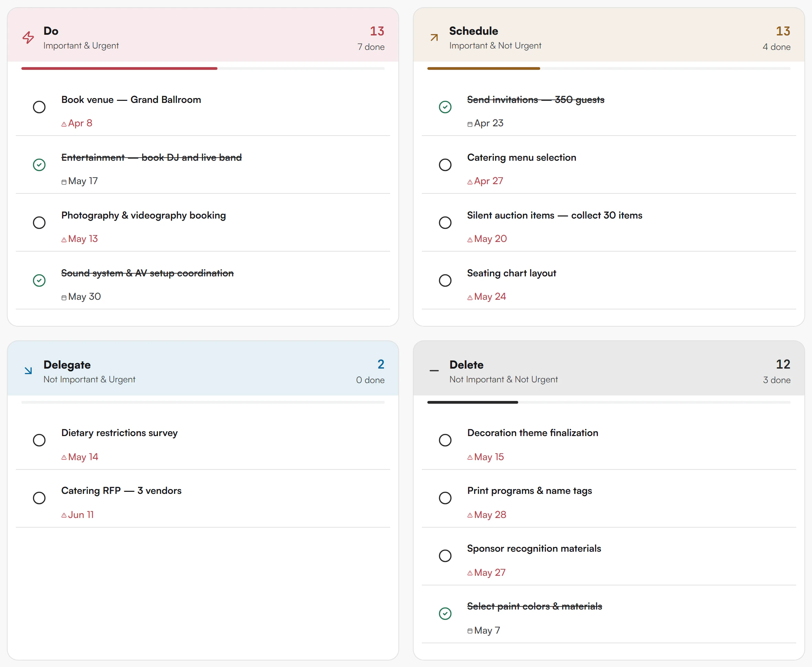This screenshot has height=667, width=812.
Task: Click the down-right arrow icon beside Delegate
Action: (x=28, y=371)
